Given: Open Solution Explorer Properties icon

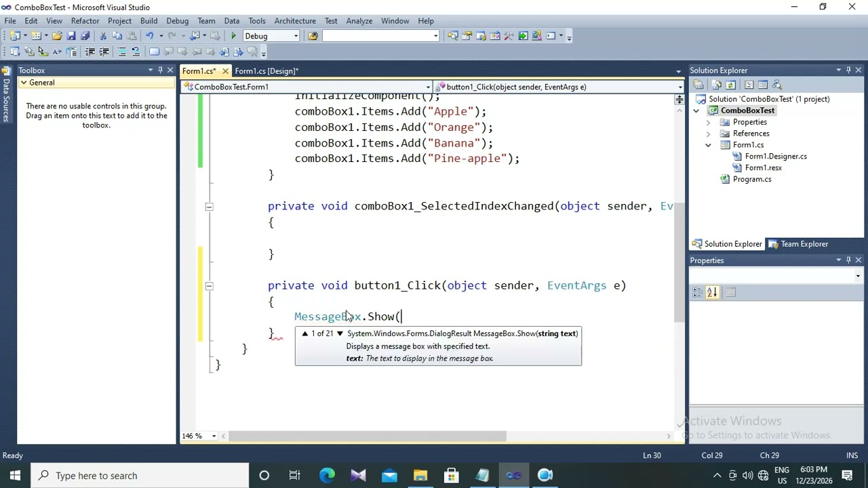Looking at the screenshot, I should tap(698, 85).
